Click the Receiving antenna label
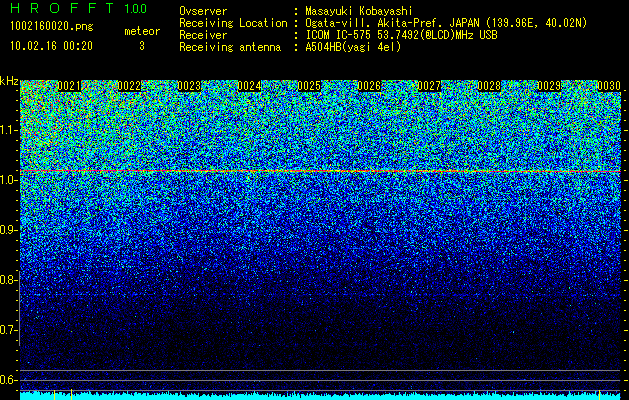The width and height of the screenshot is (629, 400). [230, 47]
